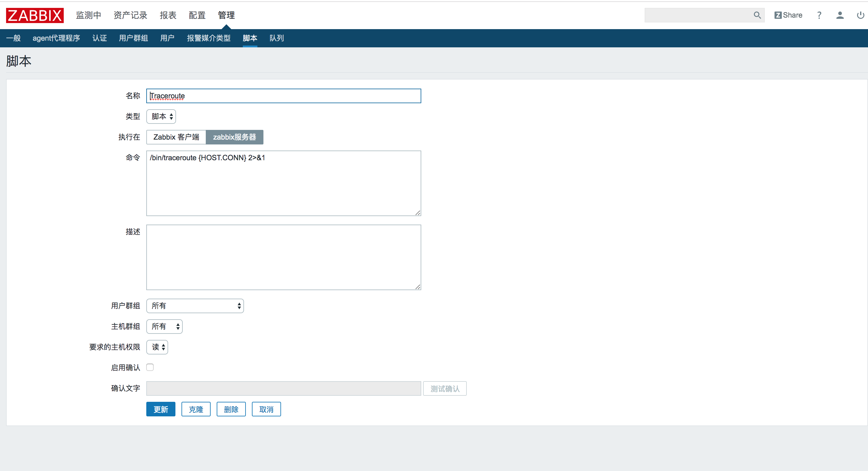Open the 监测中 menu

(x=89, y=15)
